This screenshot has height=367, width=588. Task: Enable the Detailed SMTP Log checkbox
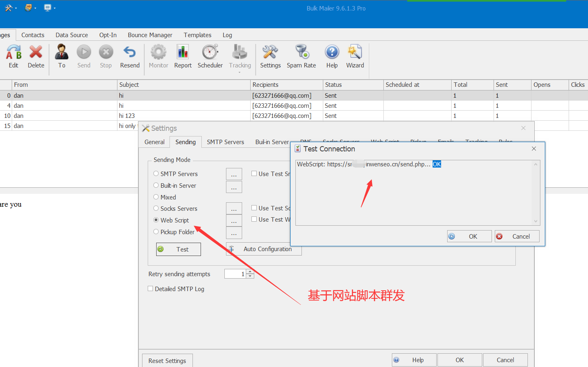coord(151,289)
